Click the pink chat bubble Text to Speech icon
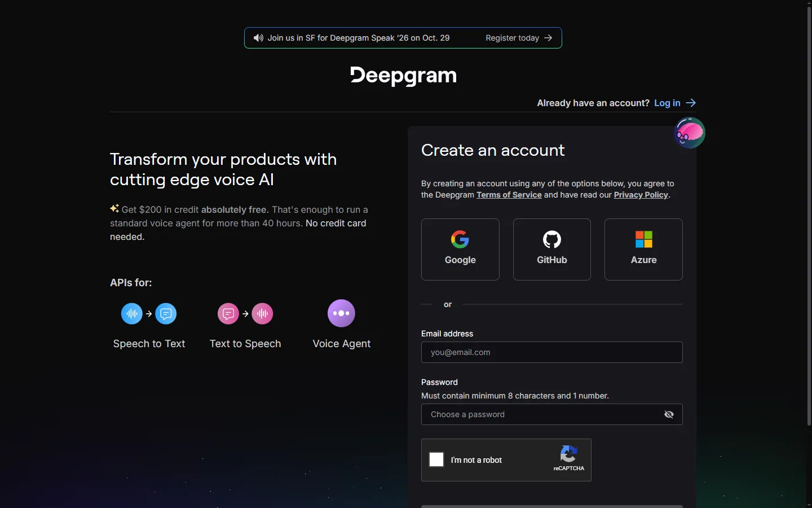812x508 pixels. coord(228,313)
